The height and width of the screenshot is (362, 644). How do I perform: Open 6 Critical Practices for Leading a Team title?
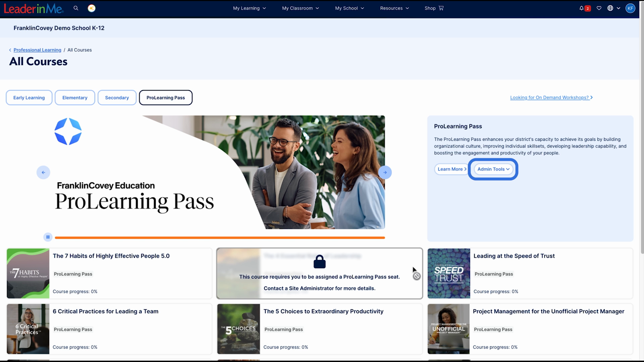click(105, 311)
